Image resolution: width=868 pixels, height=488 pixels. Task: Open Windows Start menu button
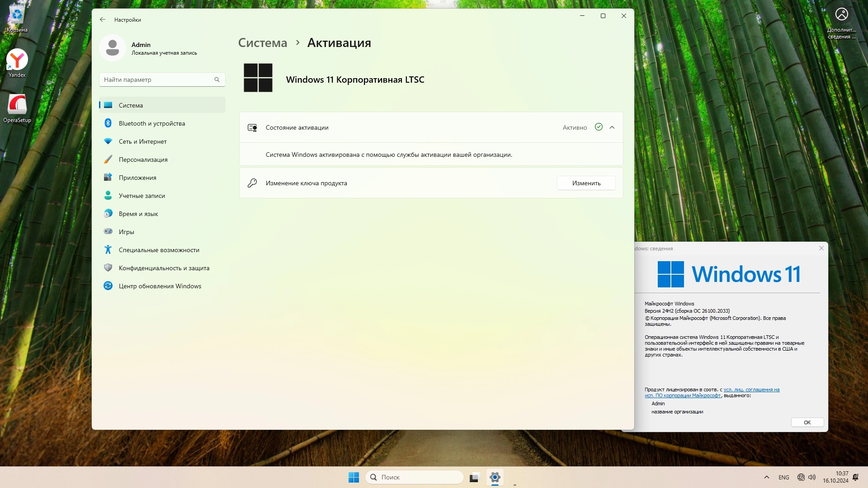point(354,477)
